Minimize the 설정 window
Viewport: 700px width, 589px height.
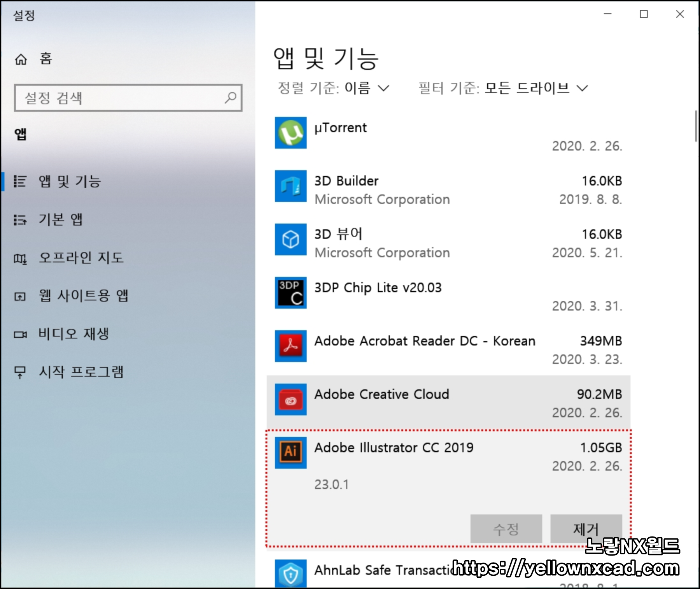coord(608,14)
